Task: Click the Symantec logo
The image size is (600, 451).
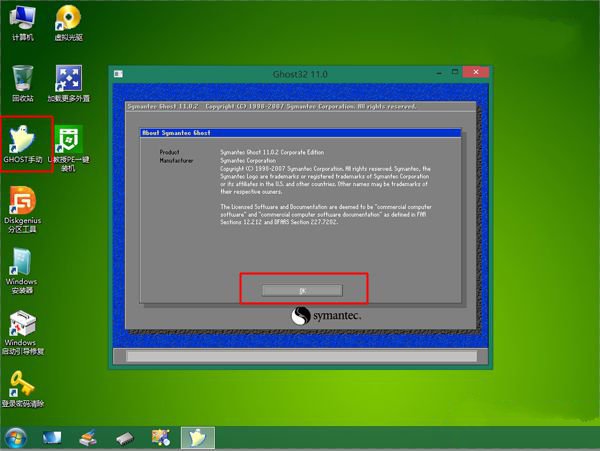Action: [326, 316]
